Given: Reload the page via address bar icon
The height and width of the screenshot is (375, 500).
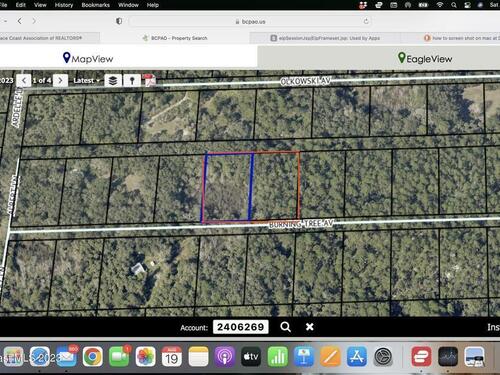Looking at the screenshot, I should (x=366, y=21).
